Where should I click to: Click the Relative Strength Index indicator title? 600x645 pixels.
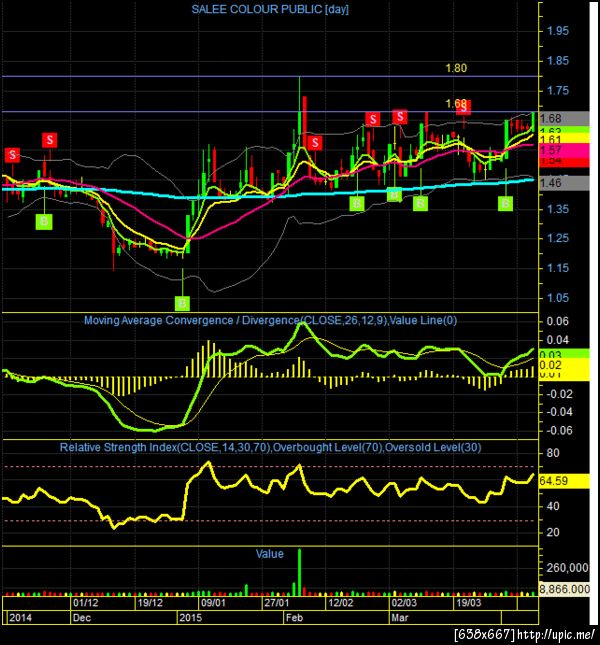coord(271,448)
